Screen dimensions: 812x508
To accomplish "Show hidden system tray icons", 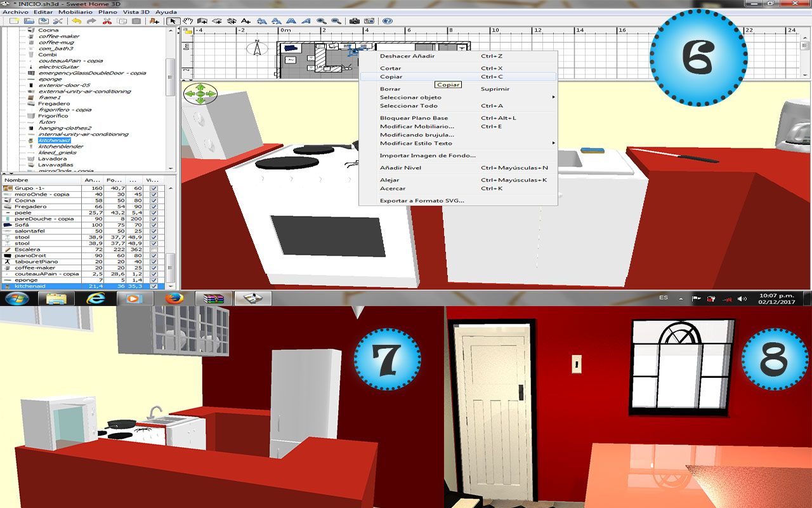I will pos(681,298).
